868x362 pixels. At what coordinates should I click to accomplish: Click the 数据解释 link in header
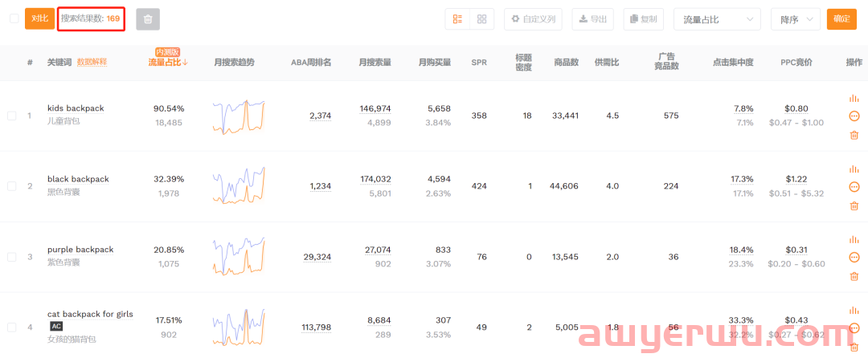(x=92, y=63)
